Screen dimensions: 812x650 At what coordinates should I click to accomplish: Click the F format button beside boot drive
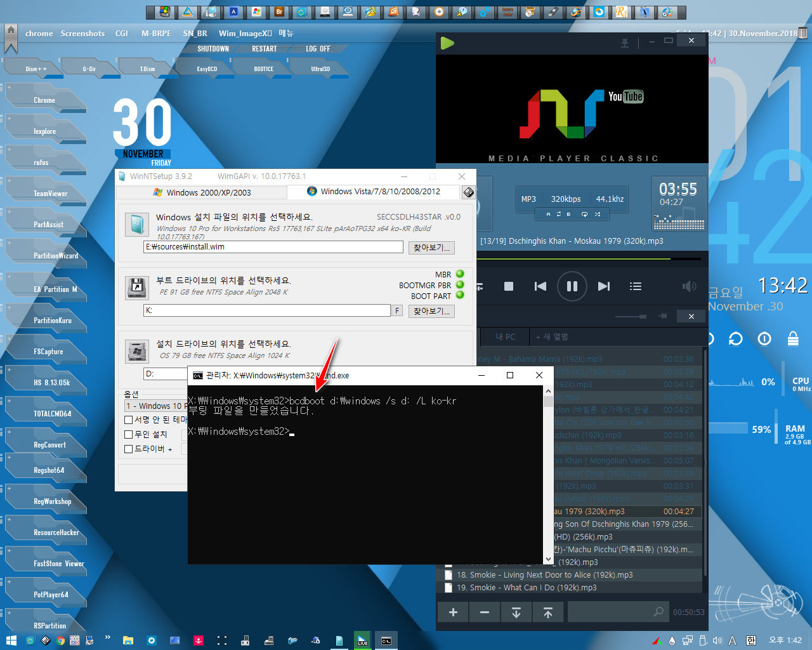[397, 311]
